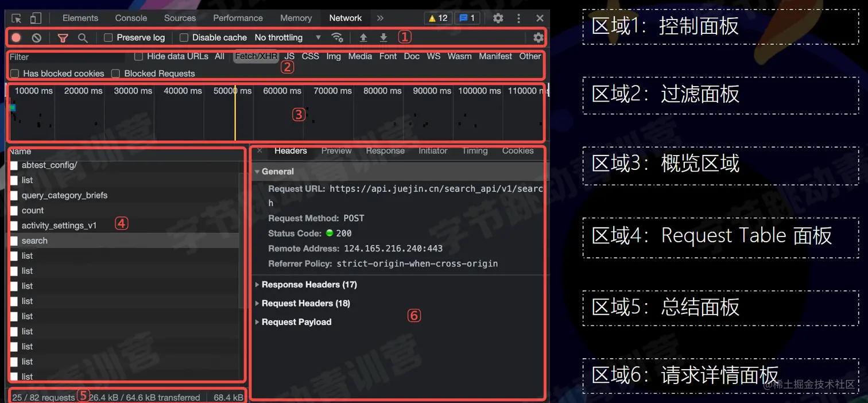Show more tabs with double chevron
Screen dimensions: 868x403
pyautogui.click(x=380, y=18)
